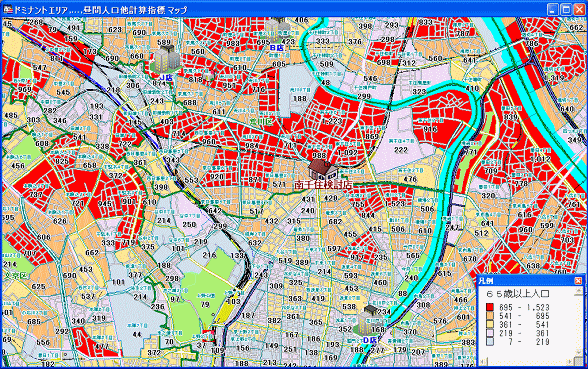This screenshot has width=588, height=369.
Task: Click the legend scroll up arrow
Action: (x=578, y=291)
